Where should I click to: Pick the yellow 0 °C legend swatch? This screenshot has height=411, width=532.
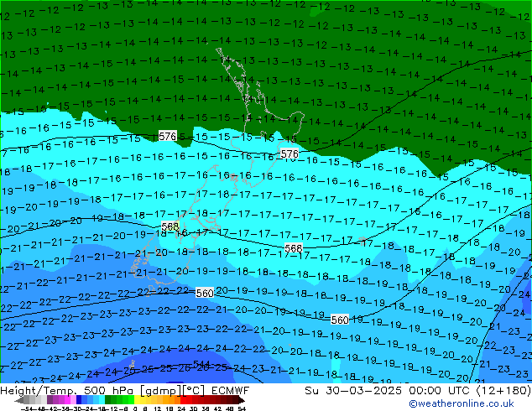point(137,400)
